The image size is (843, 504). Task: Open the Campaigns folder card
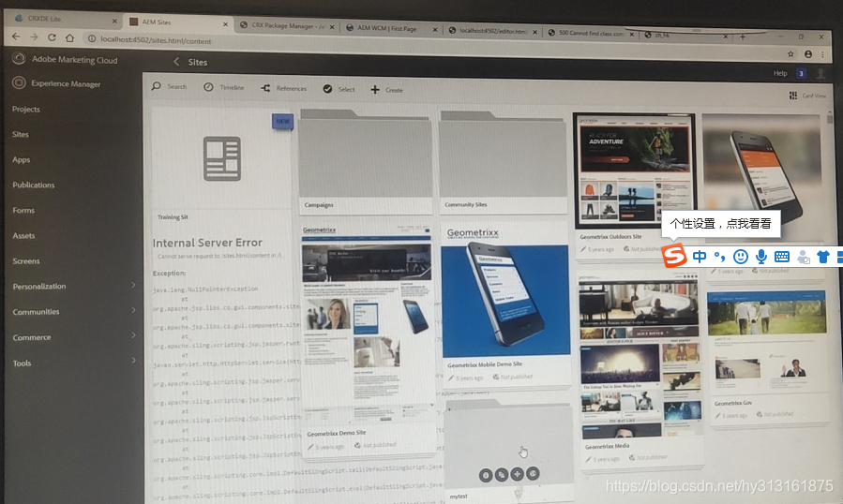click(x=366, y=162)
